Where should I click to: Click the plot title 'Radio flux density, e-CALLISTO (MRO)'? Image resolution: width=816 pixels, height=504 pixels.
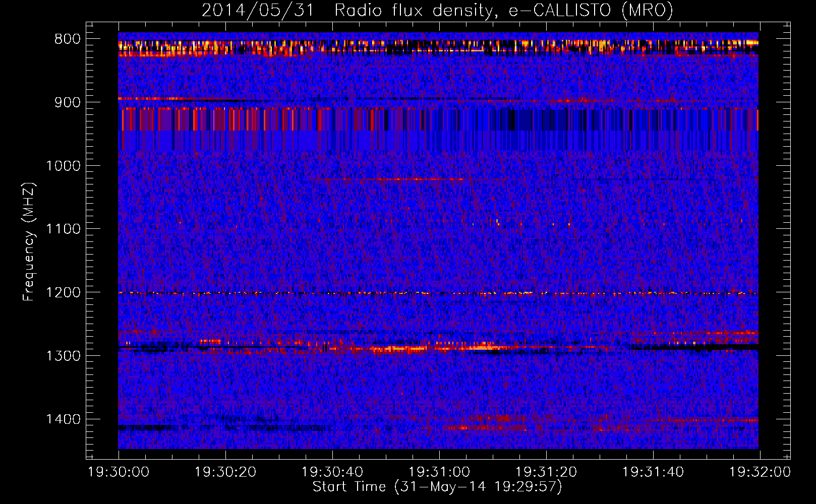(x=504, y=10)
